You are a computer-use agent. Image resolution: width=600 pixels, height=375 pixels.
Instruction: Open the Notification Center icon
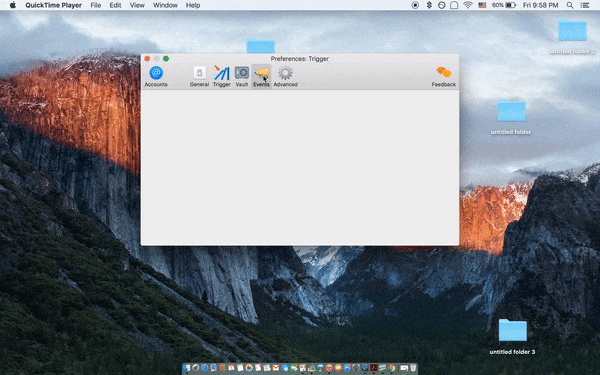[585, 5]
